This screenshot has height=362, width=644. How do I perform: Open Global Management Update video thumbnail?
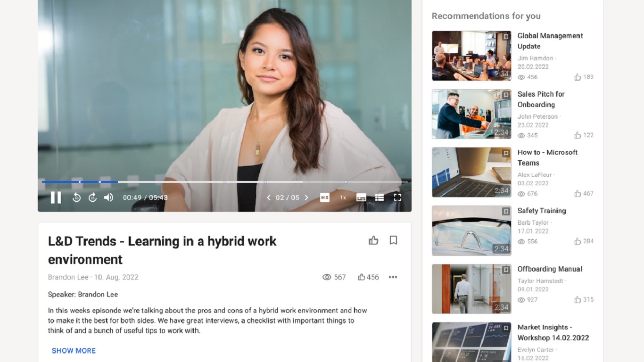click(471, 56)
